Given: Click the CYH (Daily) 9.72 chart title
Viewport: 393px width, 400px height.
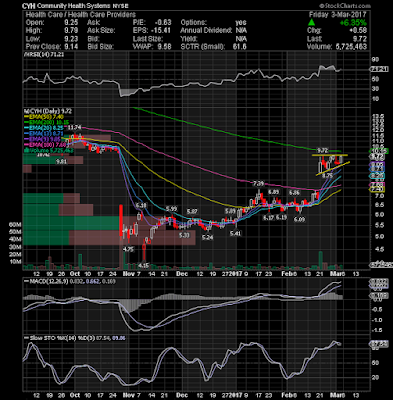Looking at the screenshot, I should pos(49,111).
